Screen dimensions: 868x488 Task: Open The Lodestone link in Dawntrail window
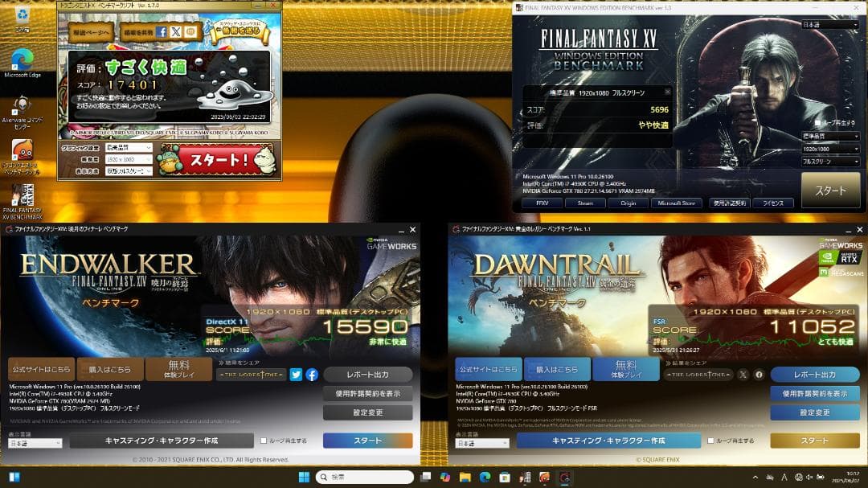(698, 375)
